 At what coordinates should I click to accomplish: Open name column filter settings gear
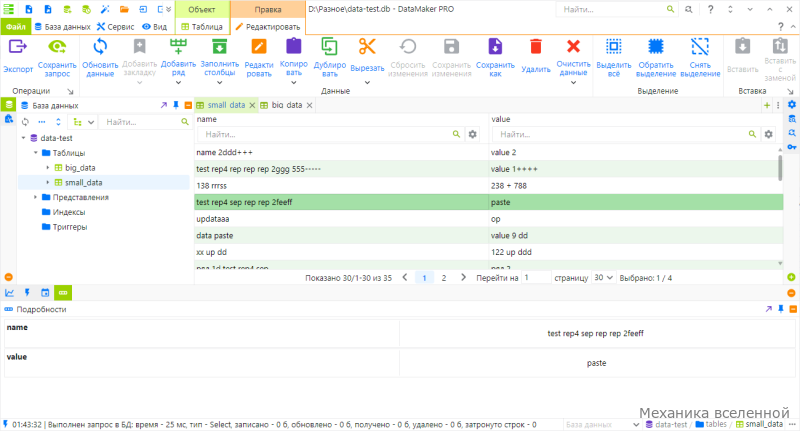(x=472, y=134)
